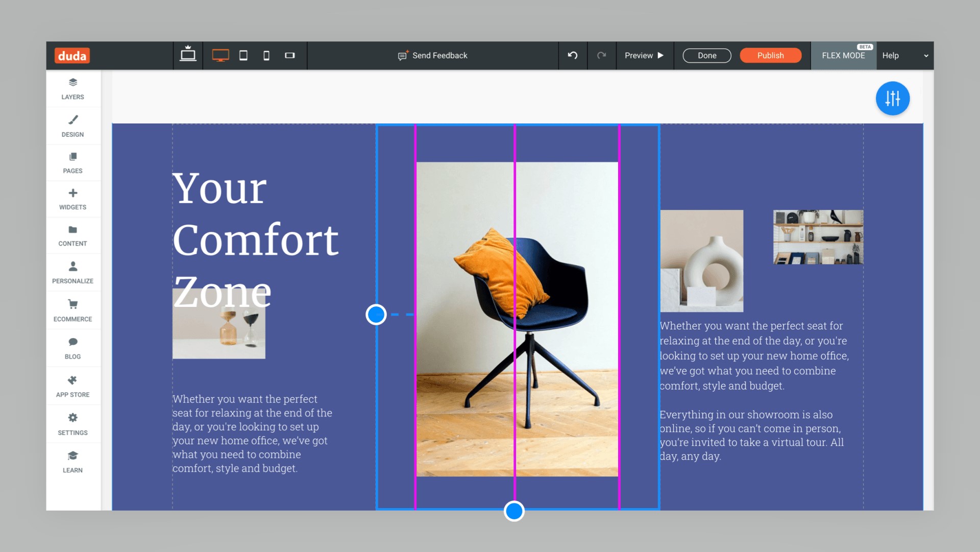Toggle desktop preview mode

220,56
